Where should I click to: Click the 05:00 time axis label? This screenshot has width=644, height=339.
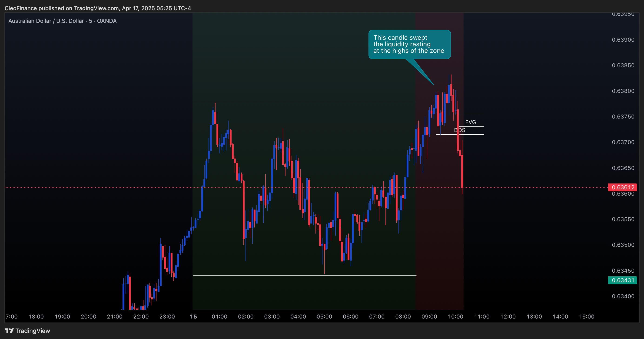325,316
